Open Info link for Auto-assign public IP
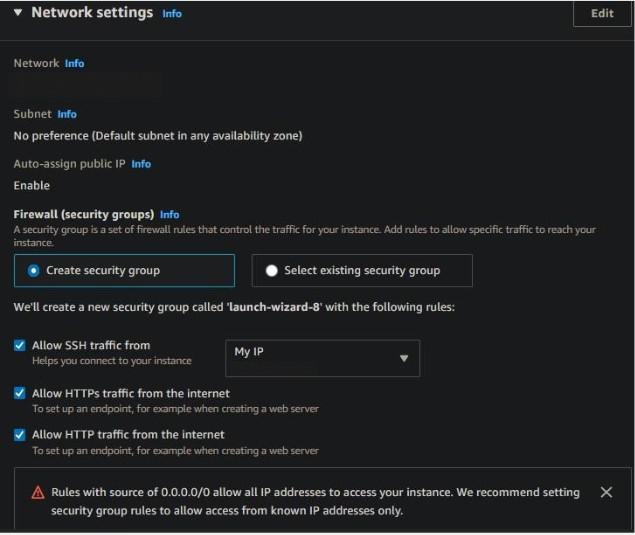Screen dimensions: 635x535 coord(141,163)
